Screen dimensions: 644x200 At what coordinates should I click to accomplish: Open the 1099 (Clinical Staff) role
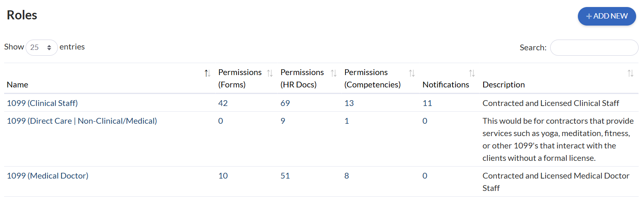click(x=42, y=103)
